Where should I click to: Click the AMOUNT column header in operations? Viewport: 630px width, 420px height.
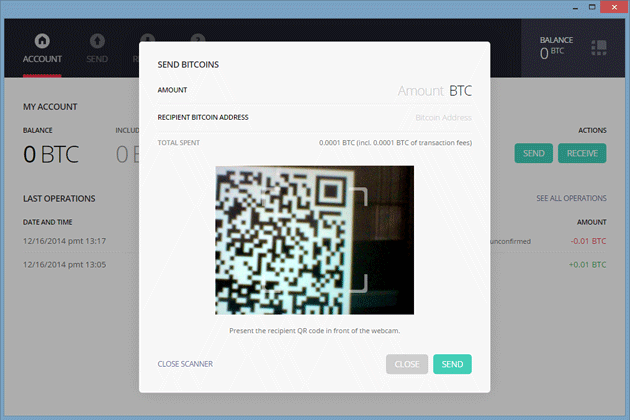coord(592,222)
